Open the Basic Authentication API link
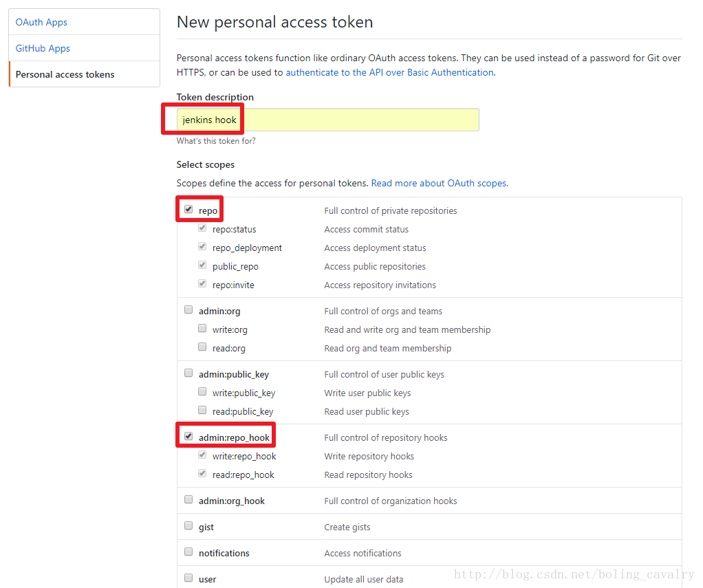 coord(389,73)
